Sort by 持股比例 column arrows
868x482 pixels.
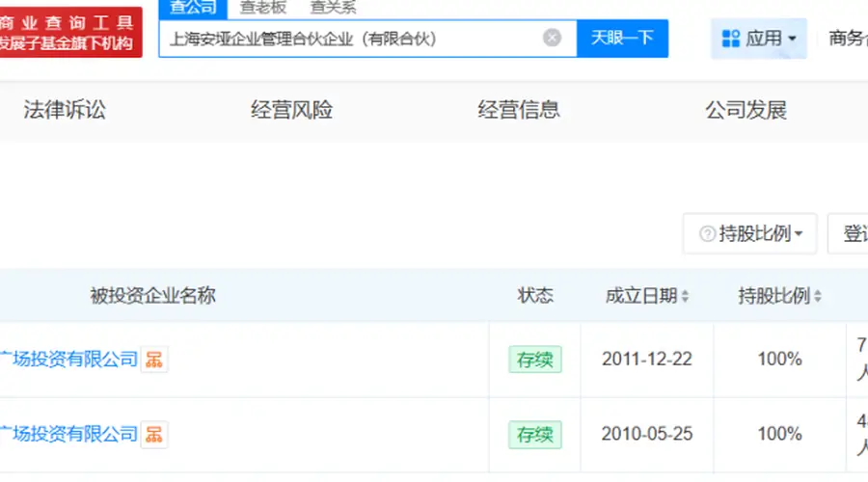click(x=818, y=296)
